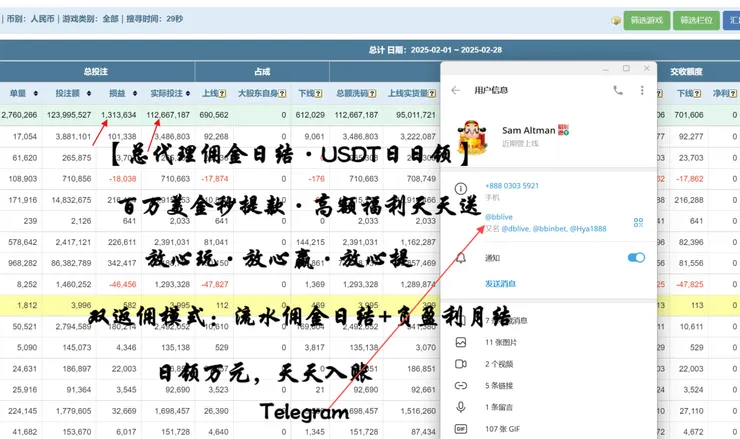Click cell 1,779,605
This screenshot has height=439, width=740.
click(x=73, y=411)
